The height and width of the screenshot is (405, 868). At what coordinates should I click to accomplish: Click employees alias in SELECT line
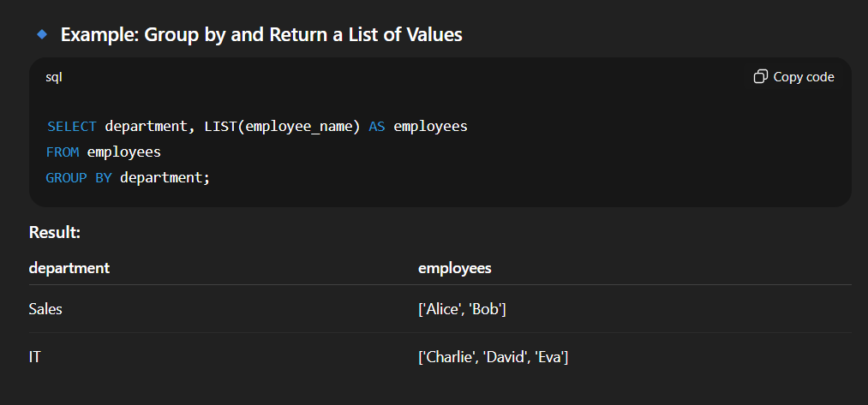pyautogui.click(x=430, y=127)
